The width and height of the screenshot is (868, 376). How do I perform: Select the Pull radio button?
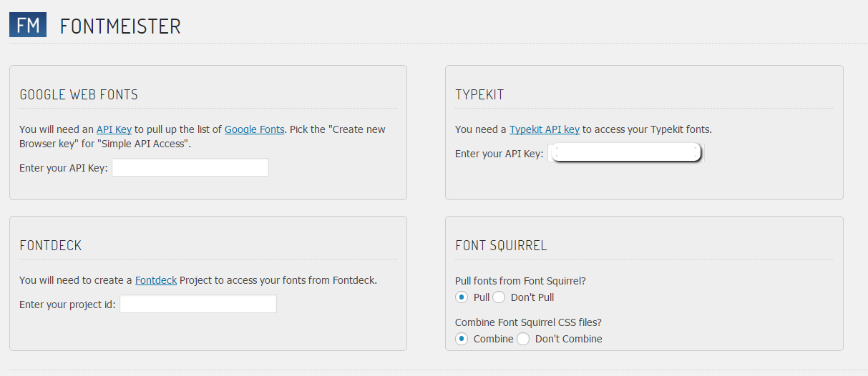point(462,297)
